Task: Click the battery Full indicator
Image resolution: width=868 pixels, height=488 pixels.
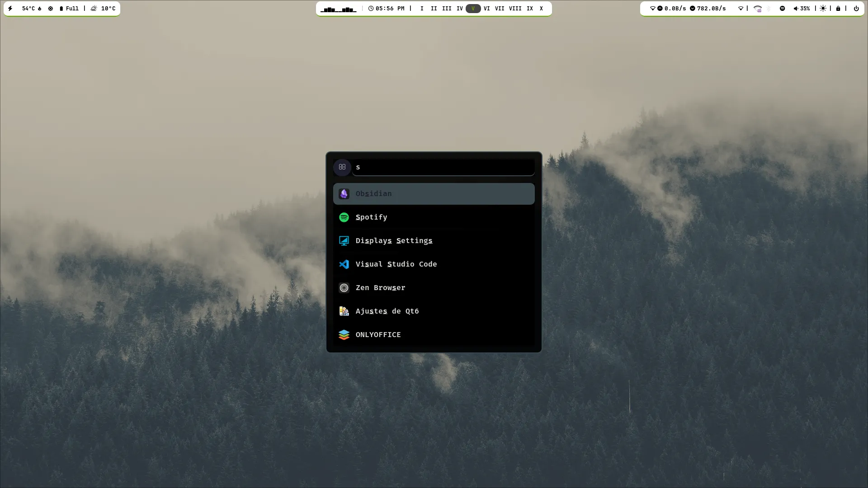Action: pos(69,9)
